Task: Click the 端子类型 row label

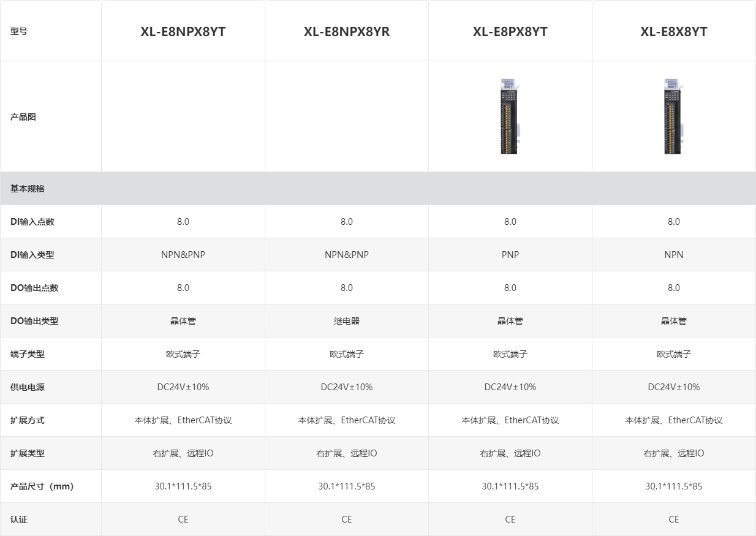Action: [x=28, y=354]
